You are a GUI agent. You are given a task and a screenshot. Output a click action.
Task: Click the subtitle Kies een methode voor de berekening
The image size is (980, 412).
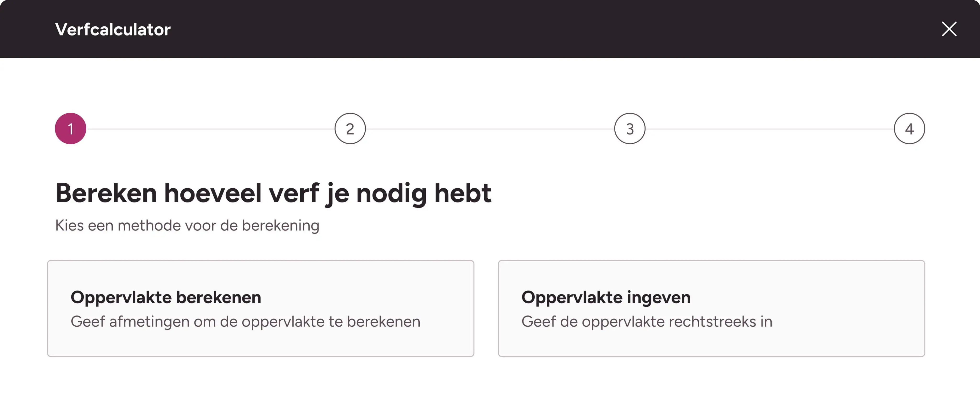187,226
